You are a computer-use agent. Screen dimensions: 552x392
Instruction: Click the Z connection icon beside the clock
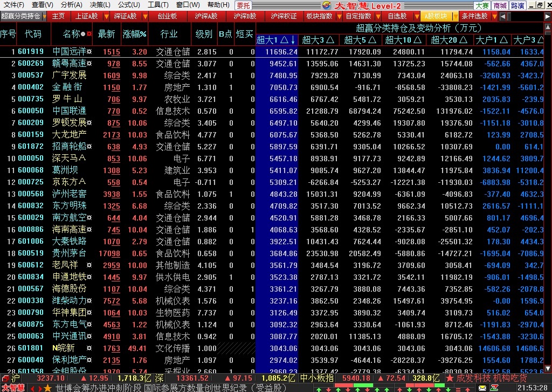tap(494, 388)
